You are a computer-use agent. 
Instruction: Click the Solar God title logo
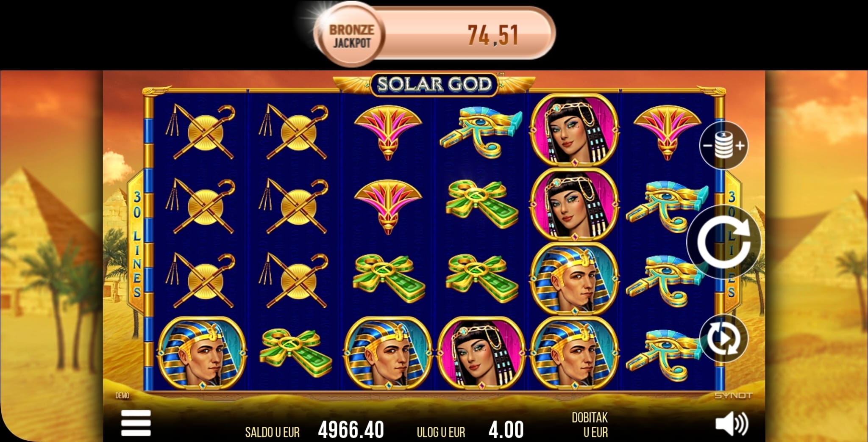point(434,84)
